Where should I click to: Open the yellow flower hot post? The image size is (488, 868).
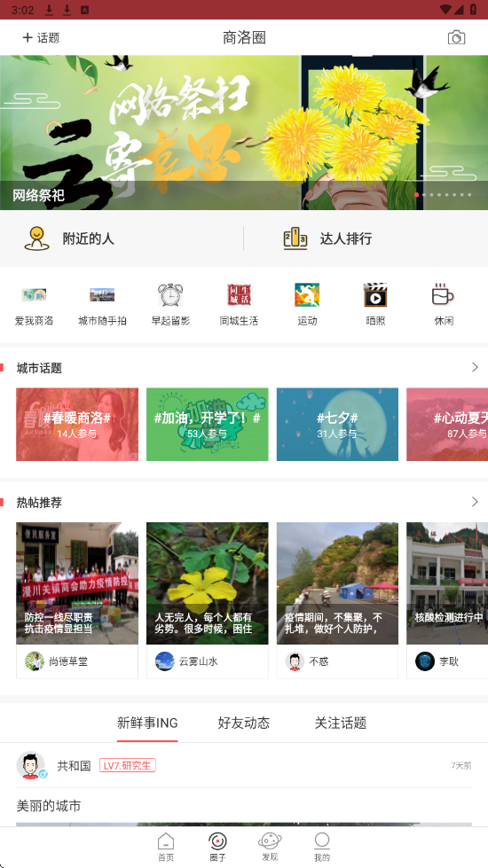[x=207, y=583]
